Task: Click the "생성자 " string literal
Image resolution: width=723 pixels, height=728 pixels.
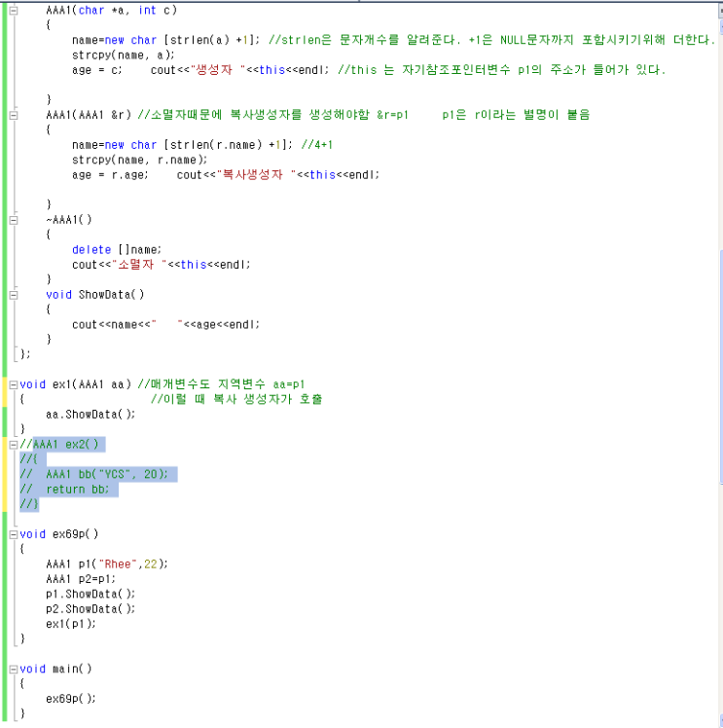Action: click(x=218, y=70)
